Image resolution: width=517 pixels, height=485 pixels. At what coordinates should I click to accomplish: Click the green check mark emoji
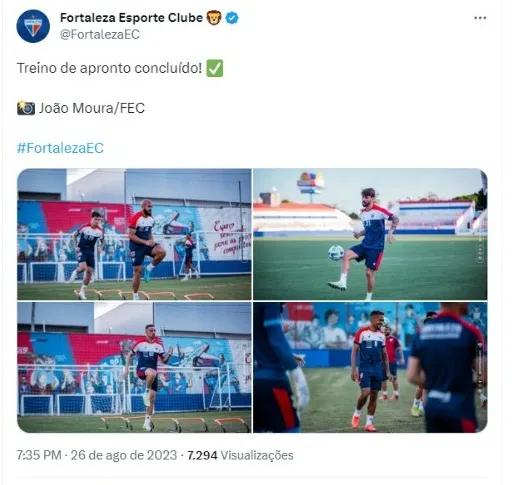(x=215, y=68)
